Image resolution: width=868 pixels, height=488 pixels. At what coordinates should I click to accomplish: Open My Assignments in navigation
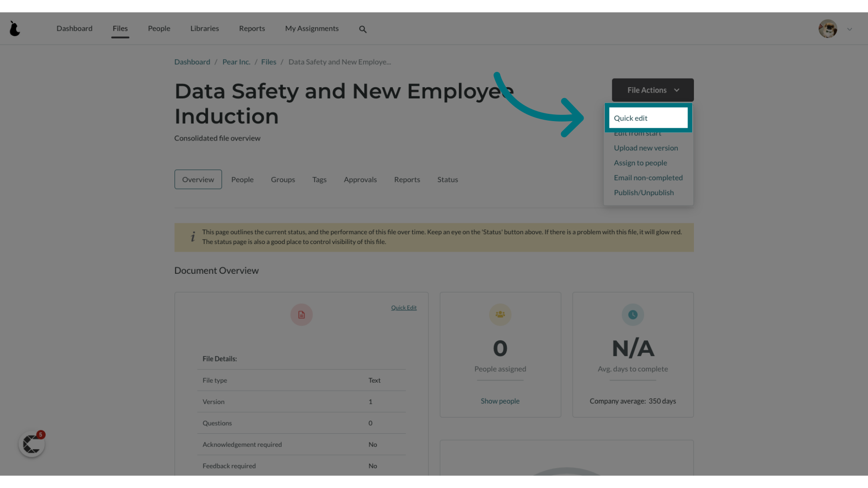point(312,28)
